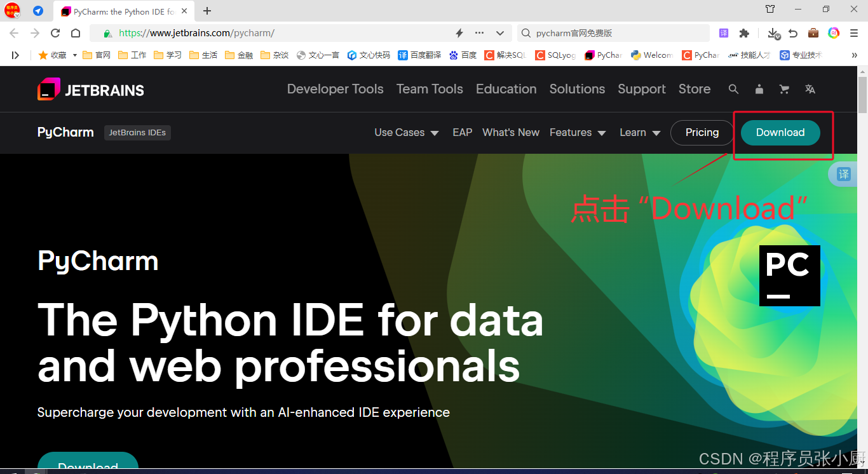Click the undo closed tab arrow icon
The height and width of the screenshot is (474, 868).
tap(793, 33)
